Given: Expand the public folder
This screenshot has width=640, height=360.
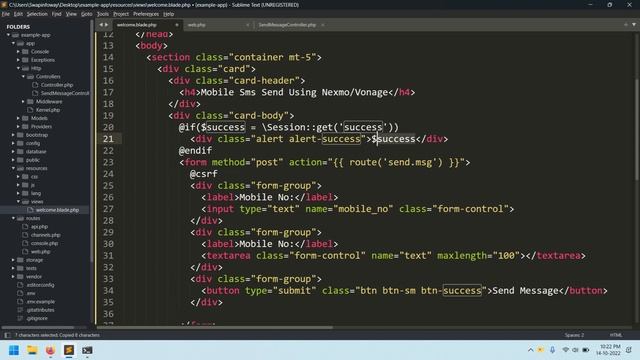Looking at the screenshot, I should (x=13, y=160).
